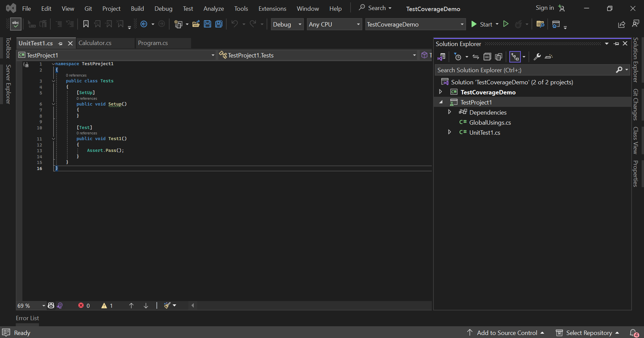Image resolution: width=644 pixels, height=338 pixels.
Task: Sync Solution Explorer with the active document
Action: tap(476, 56)
